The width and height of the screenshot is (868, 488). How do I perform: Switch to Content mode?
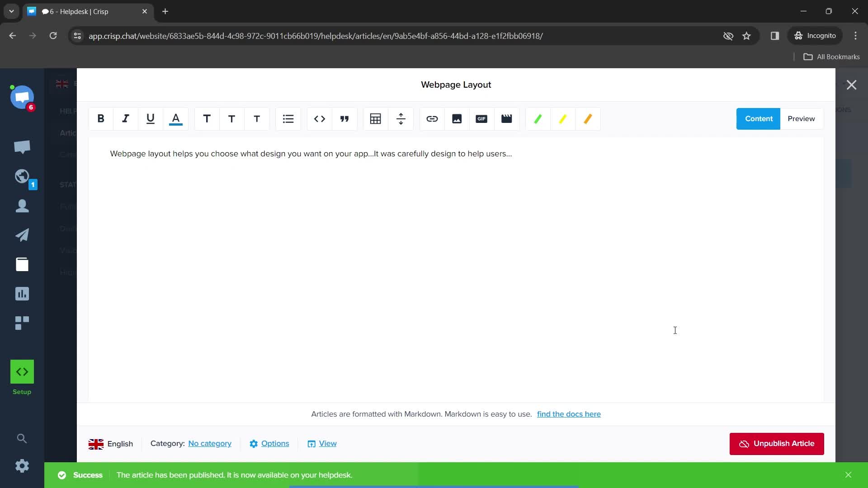tap(758, 118)
